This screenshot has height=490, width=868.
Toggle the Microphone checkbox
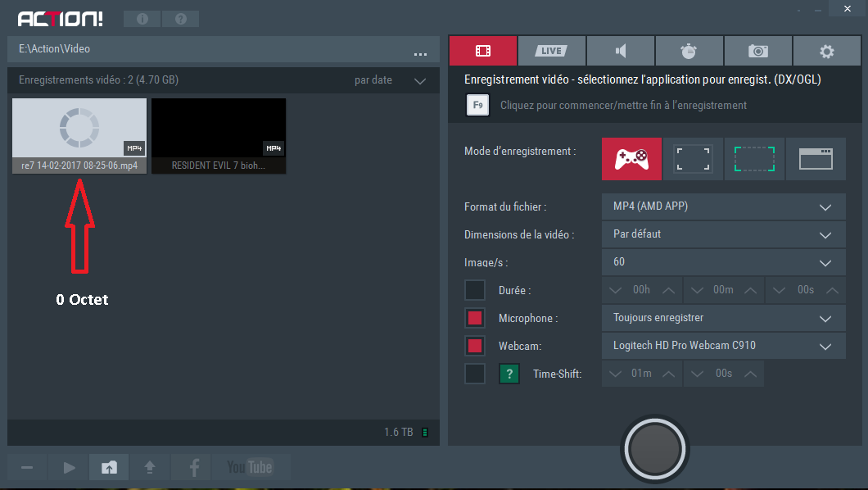(x=475, y=318)
